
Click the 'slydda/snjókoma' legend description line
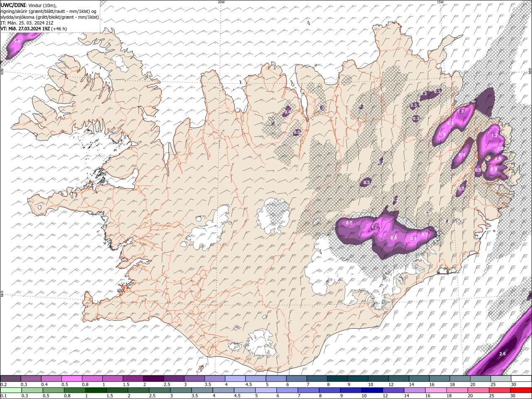[50, 17]
